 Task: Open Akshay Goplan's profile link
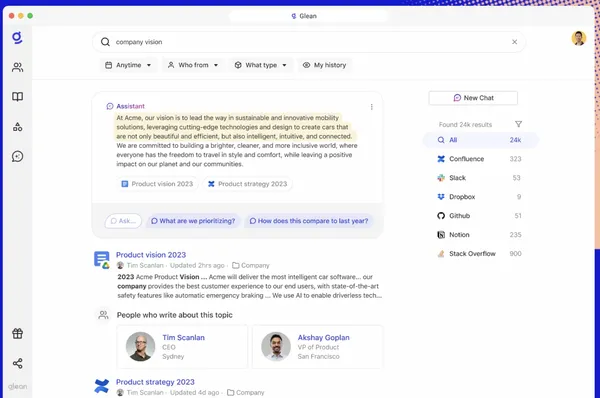[x=323, y=338]
